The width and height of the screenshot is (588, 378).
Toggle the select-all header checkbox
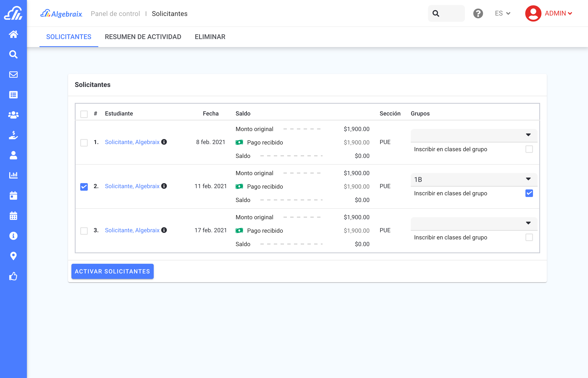84,114
